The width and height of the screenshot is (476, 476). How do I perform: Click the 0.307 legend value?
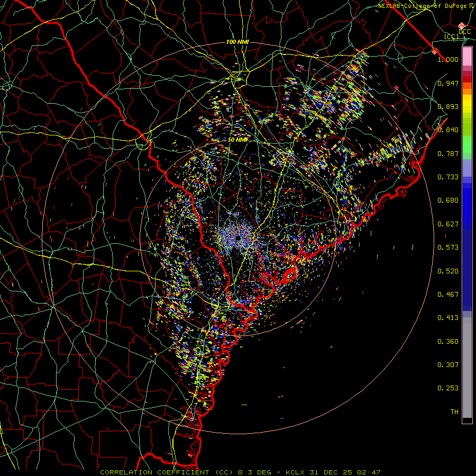[x=448, y=365]
